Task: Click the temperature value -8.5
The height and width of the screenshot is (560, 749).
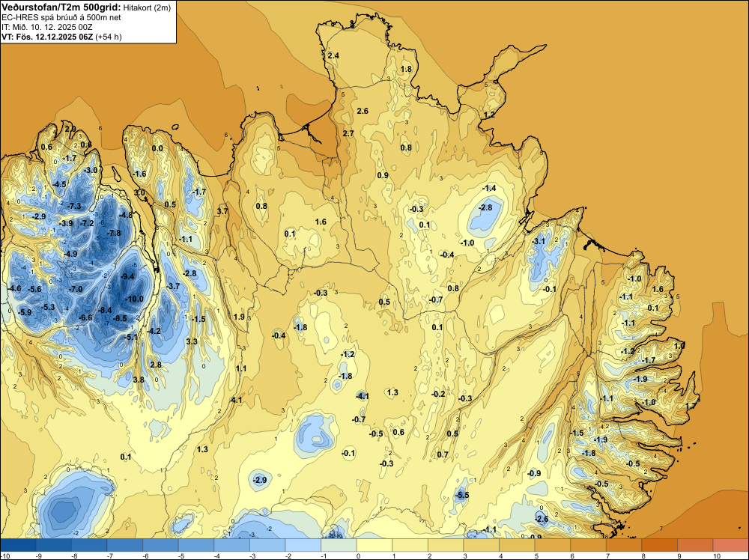Action: point(120,318)
